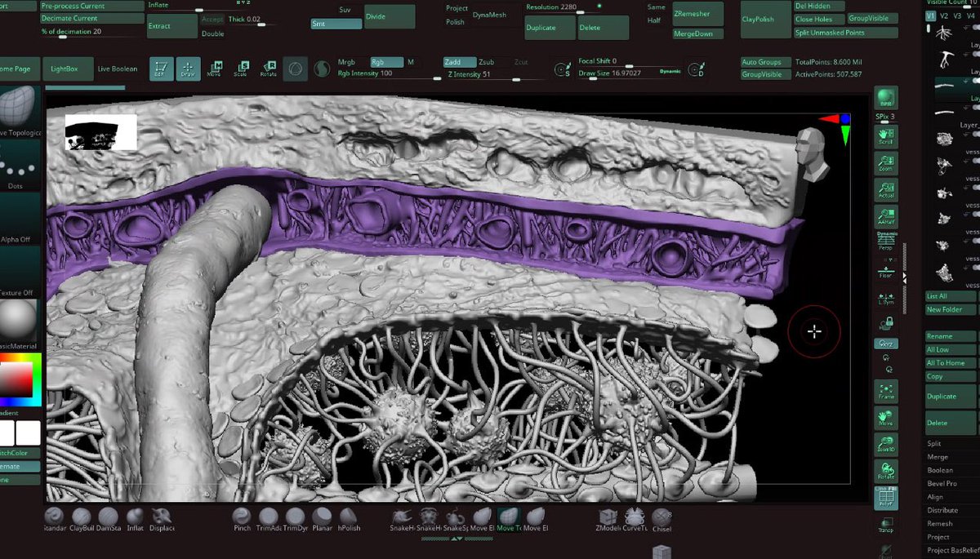Open the stroke Dots picker
The height and width of the screenshot is (559, 980).
(x=18, y=166)
